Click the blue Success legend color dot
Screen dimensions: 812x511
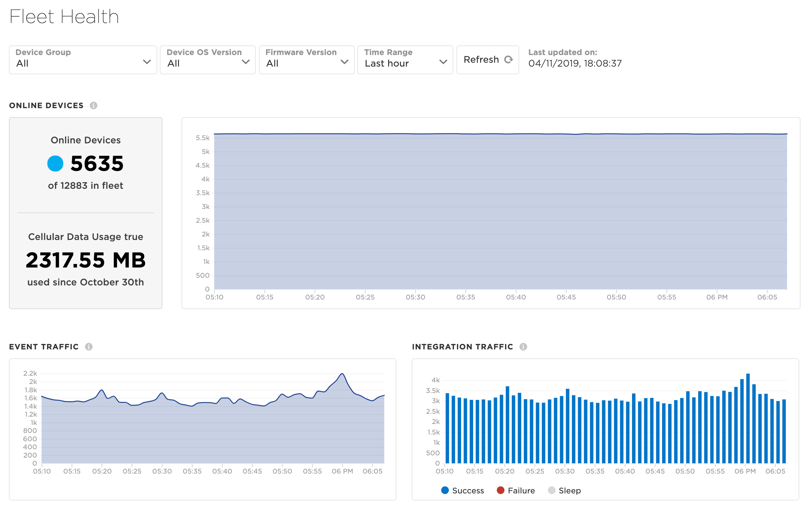(445, 490)
